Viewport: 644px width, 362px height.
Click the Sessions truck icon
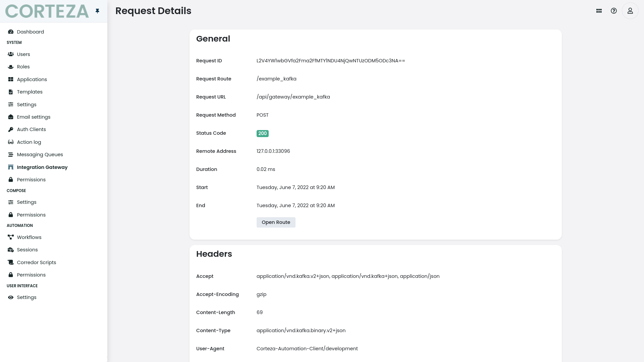click(11, 250)
